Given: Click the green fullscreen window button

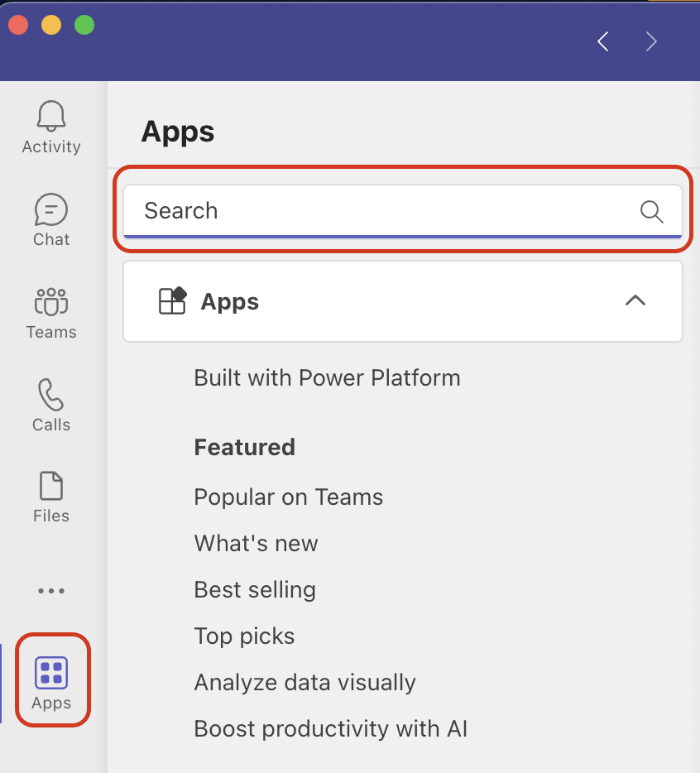Looking at the screenshot, I should point(84,25).
